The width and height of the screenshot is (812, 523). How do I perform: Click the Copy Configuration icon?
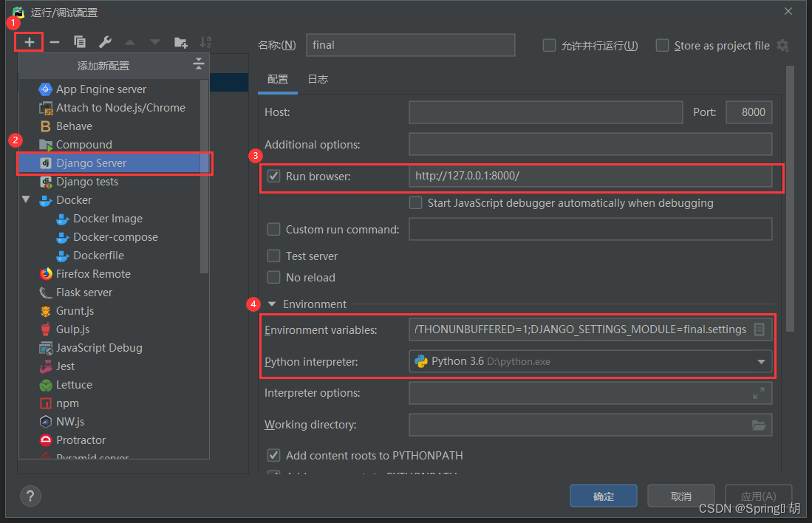80,42
